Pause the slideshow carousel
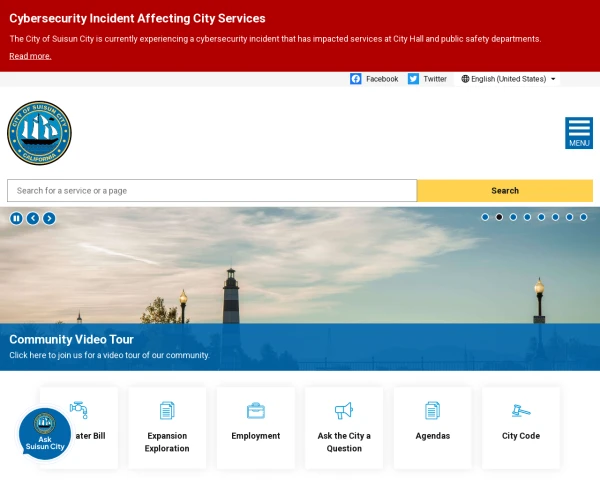 tap(16, 218)
